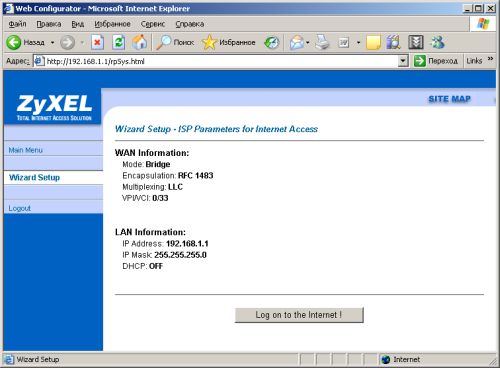This screenshot has height=368, width=500.
Task: Open Mail button dropdown arrow
Action: click(307, 43)
